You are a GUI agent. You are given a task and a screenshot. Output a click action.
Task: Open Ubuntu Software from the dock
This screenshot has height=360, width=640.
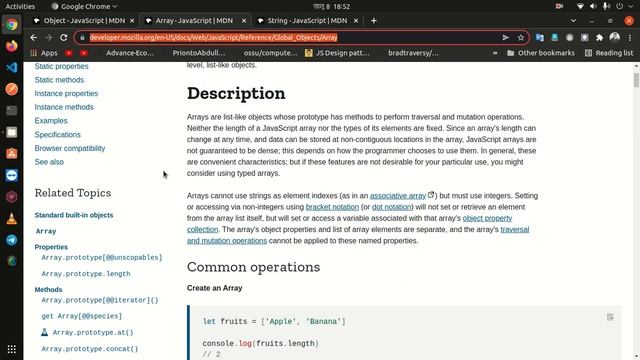click(x=11, y=153)
